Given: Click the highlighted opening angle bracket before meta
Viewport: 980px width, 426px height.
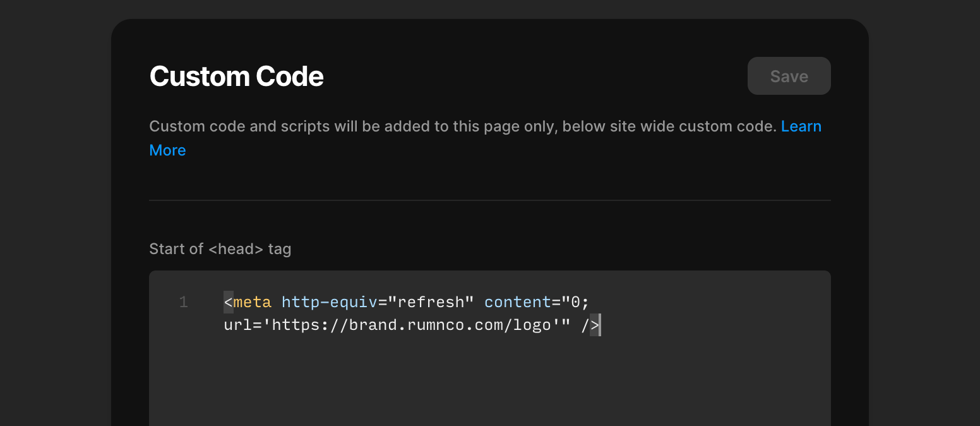Looking at the screenshot, I should point(229,302).
